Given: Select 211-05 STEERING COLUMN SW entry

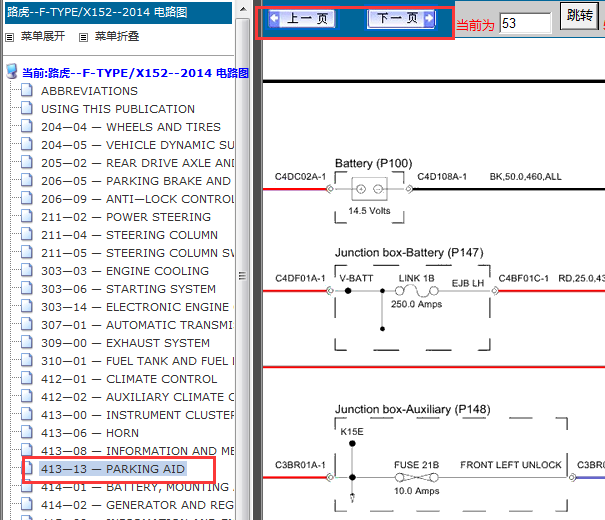Looking at the screenshot, I should point(137,253).
